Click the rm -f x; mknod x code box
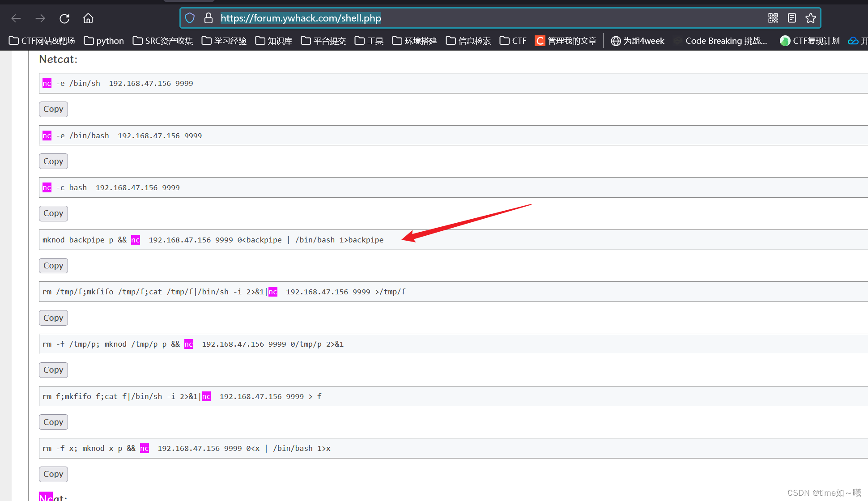Viewport: 868px width, 501px height. (x=453, y=448)
